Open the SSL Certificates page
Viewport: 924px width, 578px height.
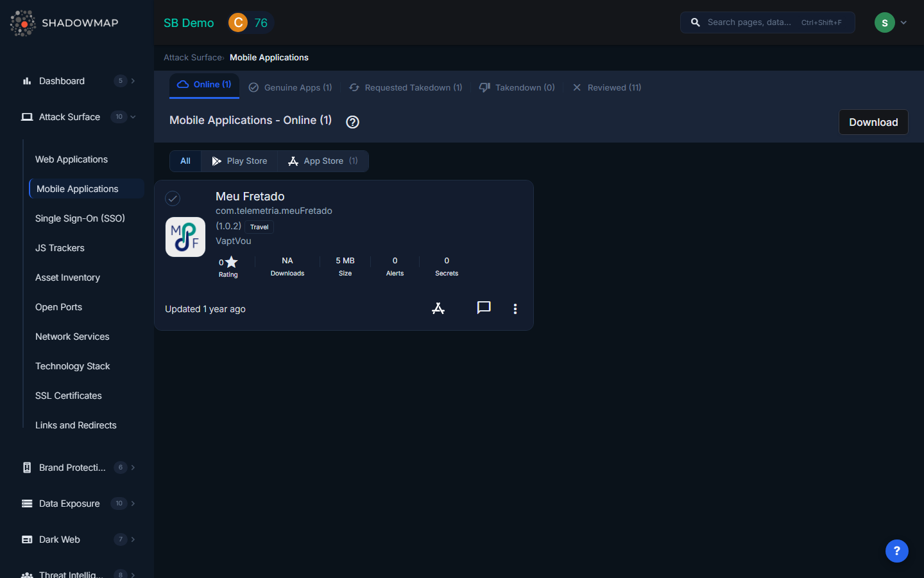(x=68, y=396)
